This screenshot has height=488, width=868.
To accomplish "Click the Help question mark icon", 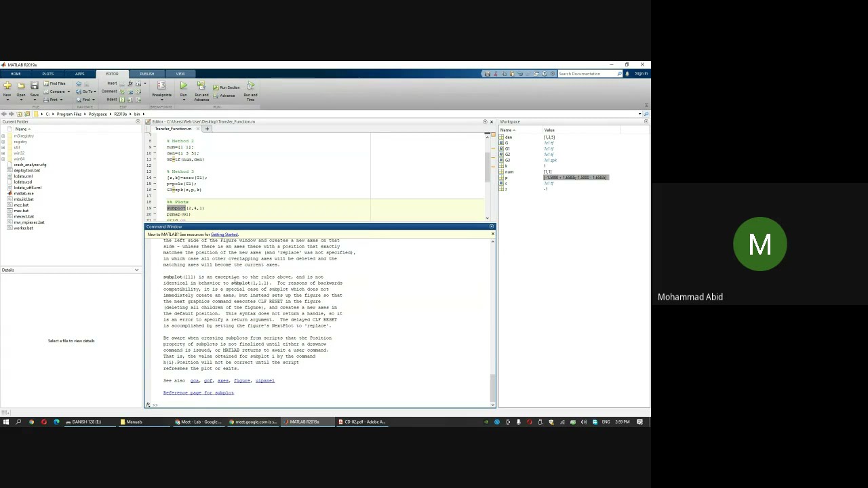I will click(x=543, y=74).
